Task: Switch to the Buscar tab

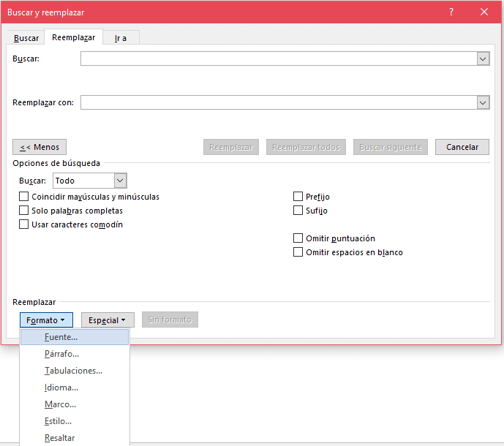Action: (x=26, y=38)
